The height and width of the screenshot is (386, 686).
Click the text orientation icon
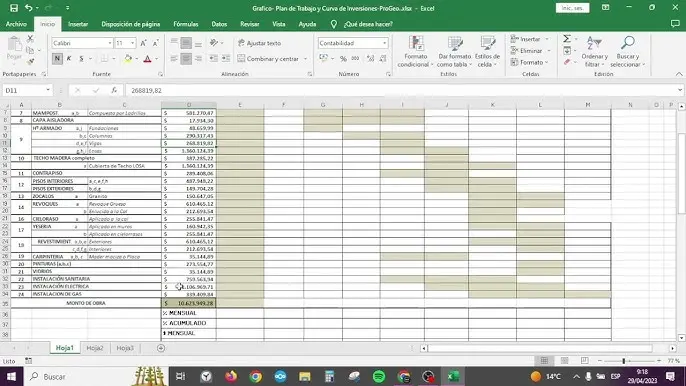214,43
